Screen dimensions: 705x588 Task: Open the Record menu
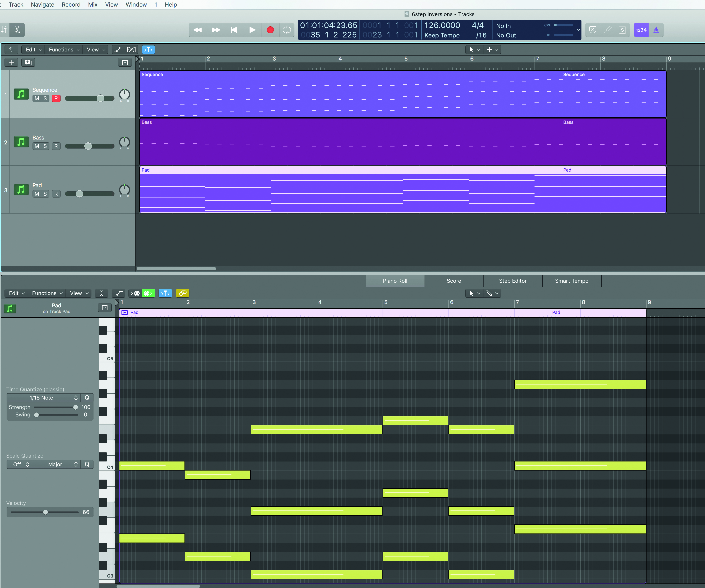pyautogui.click(x=71, y=5)
